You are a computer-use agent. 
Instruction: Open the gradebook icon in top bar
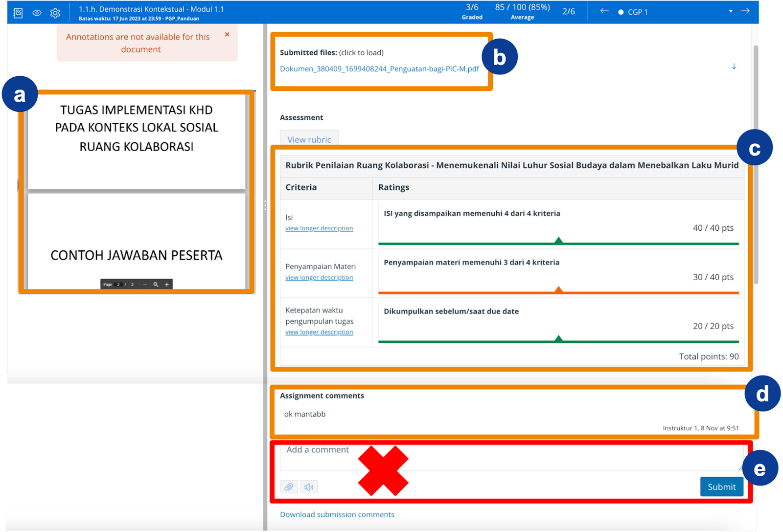tap(18, 13)
